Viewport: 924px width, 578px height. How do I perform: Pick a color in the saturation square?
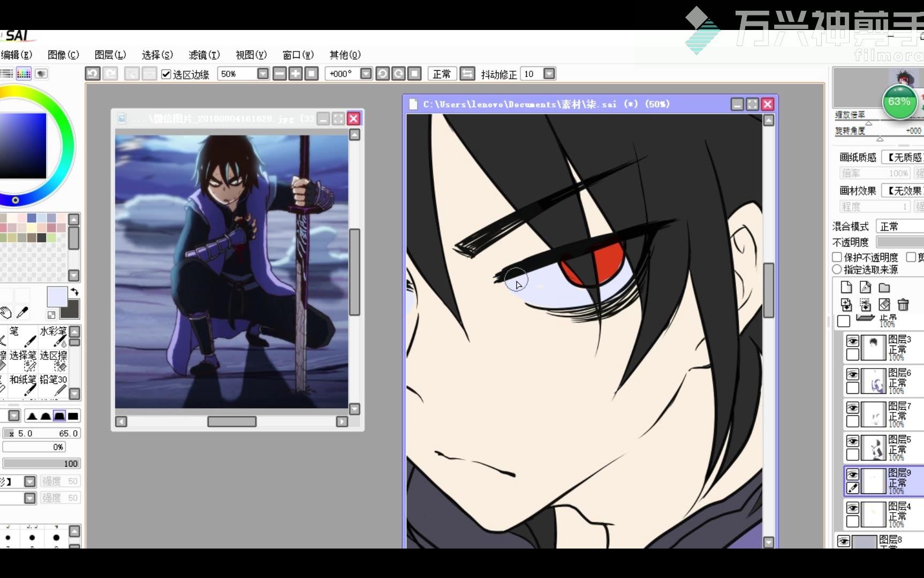tap(22, 146)
